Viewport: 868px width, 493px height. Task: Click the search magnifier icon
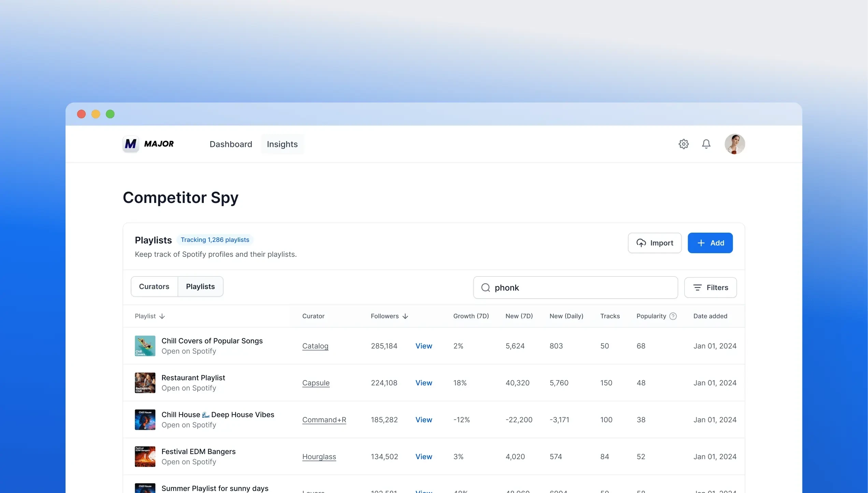pos(485,288)
